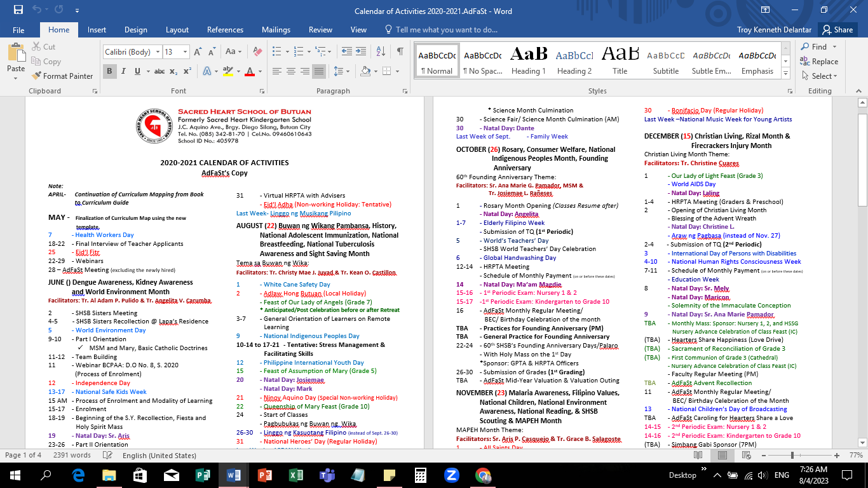The height and width of the screenshot is (488, 868).
Task: Click the English (United States) language indicator
Action: click(159, 456)
